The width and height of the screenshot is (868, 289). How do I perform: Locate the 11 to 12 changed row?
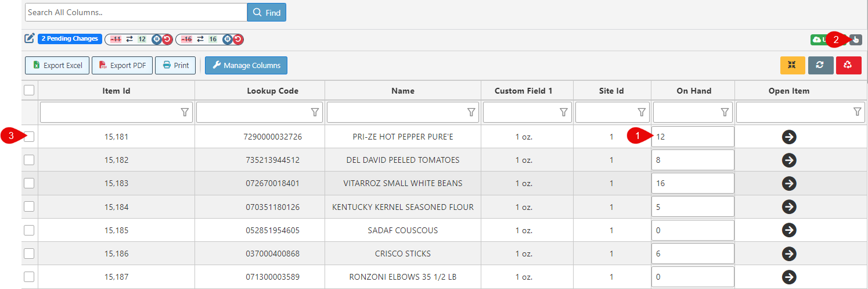click(x=156, y=39)
